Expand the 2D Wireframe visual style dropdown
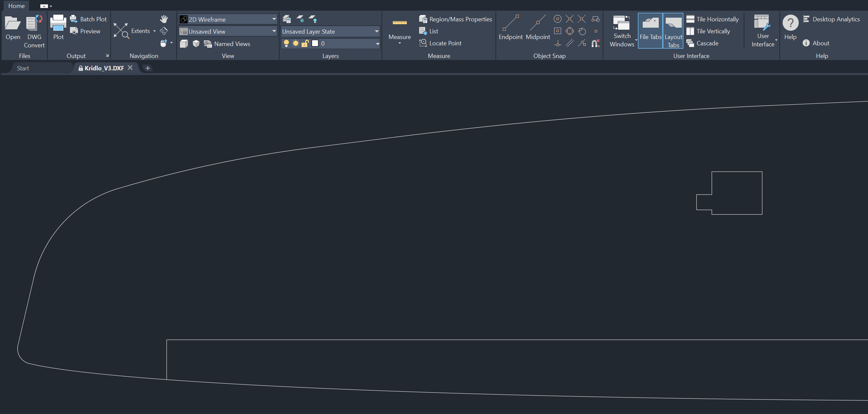The height and width of the screenshot is (414, 868). (x=274, y=19)
